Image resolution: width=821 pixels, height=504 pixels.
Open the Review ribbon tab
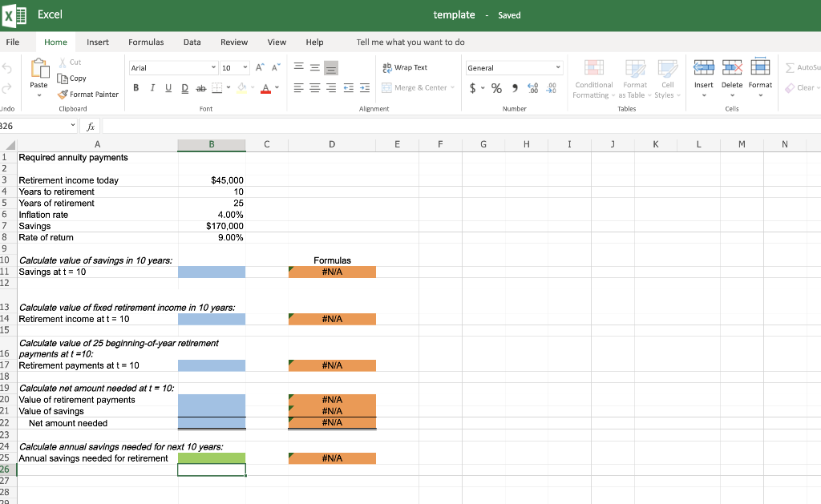233,42
